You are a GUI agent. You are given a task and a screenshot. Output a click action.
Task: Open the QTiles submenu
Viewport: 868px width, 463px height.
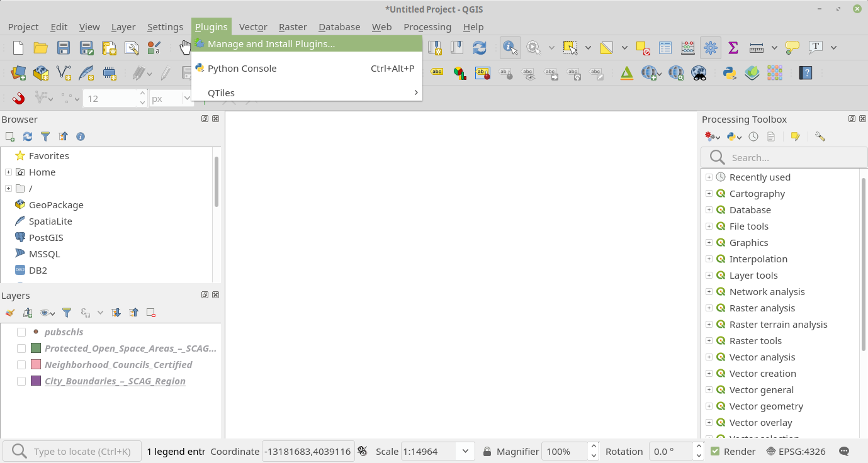point(307,92)
